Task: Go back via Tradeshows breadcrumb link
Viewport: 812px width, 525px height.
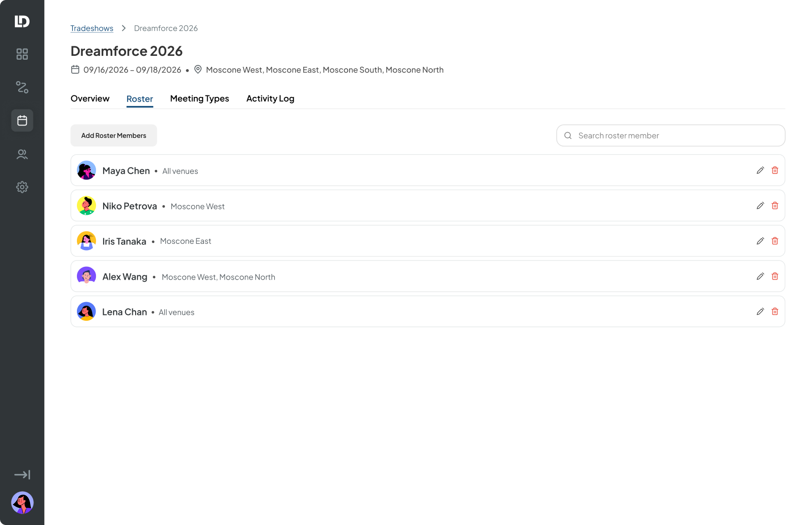Action: tap(92, 28)
